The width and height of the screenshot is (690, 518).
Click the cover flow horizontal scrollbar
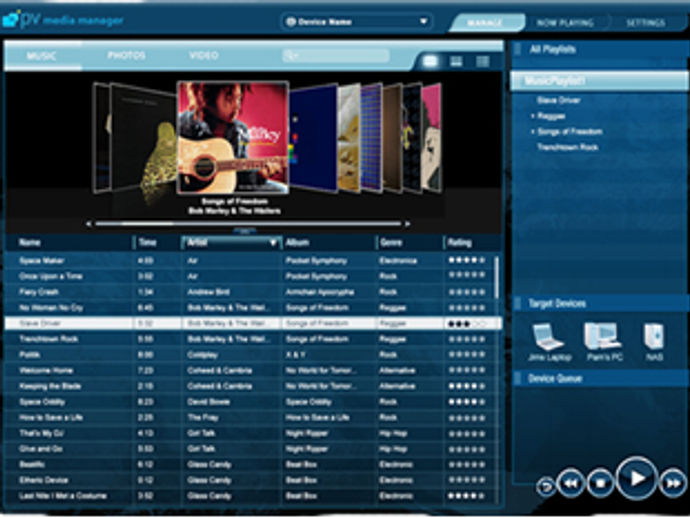[249, 224]
